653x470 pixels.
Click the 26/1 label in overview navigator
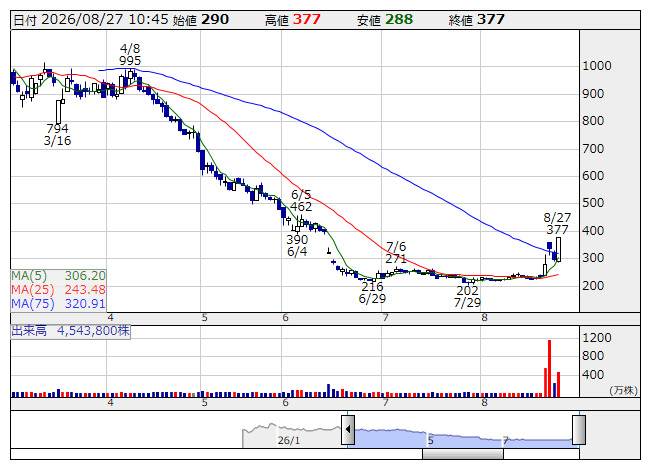pos(288,440)
